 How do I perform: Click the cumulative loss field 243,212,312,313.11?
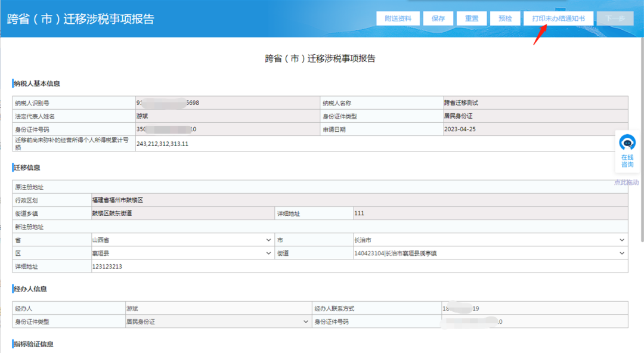click(382, 144)
